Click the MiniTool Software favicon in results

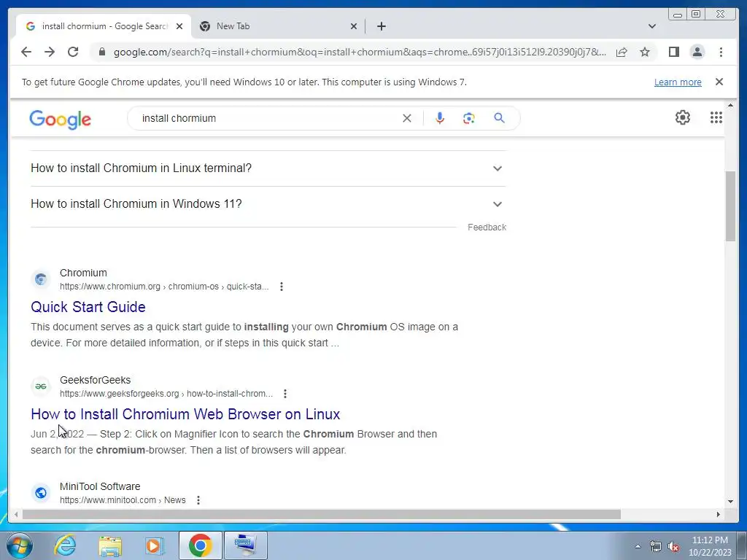click(x=41, y=493)
